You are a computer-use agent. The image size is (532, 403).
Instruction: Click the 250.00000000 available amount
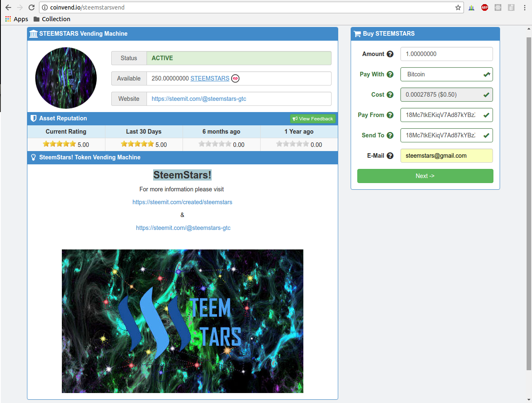click(x=170, y=78)
